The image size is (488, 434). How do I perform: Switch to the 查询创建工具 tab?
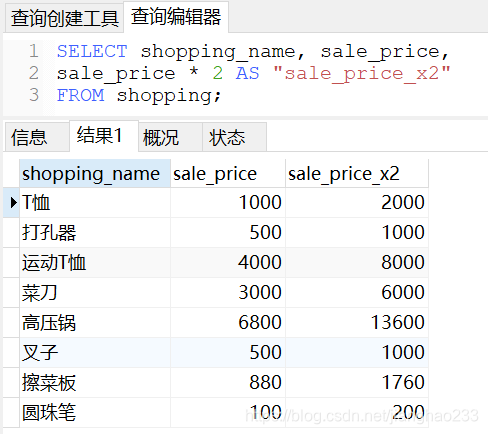point(64,18)
